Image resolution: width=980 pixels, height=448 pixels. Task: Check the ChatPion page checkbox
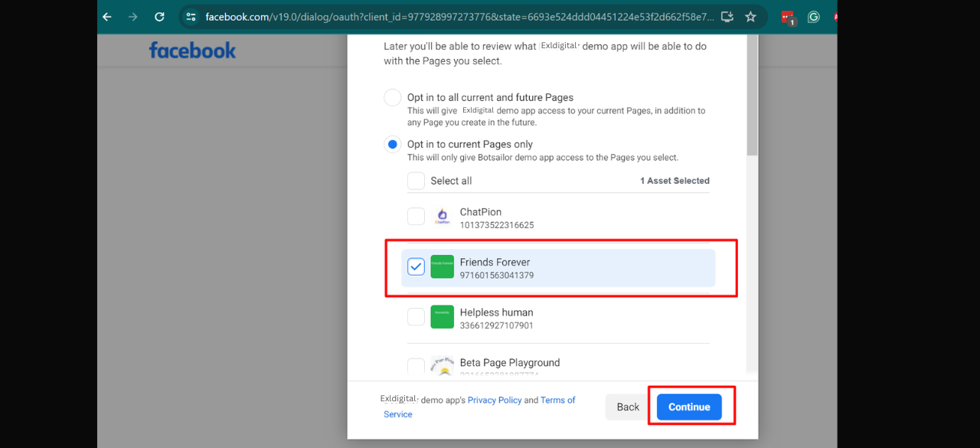(x=416, y=217)
